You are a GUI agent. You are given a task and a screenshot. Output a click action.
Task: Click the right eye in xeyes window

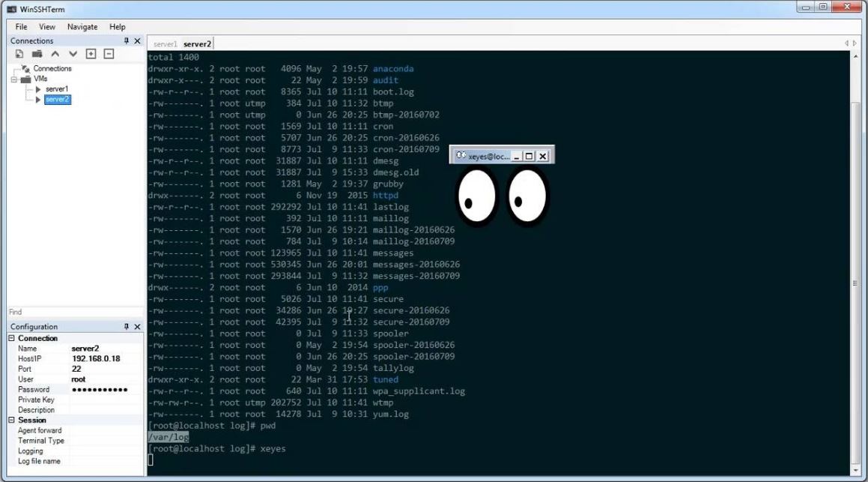(527, 196)
